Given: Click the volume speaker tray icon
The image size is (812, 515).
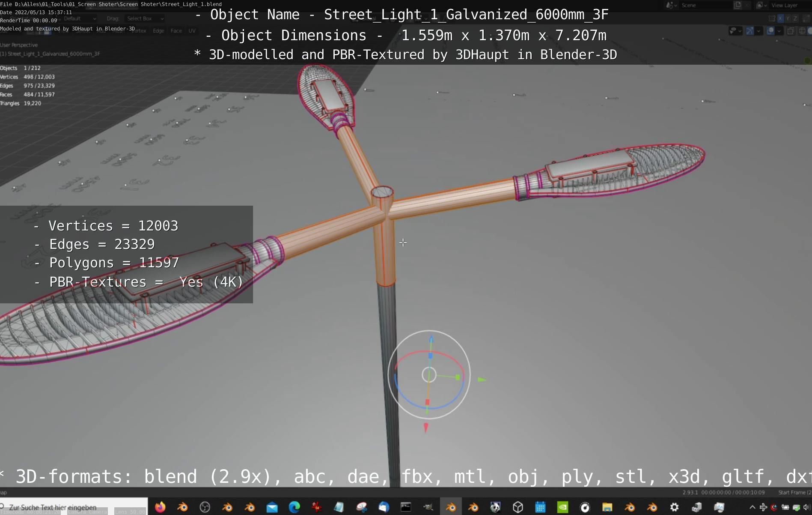Looking at the screenshot, I should [806, 507].
